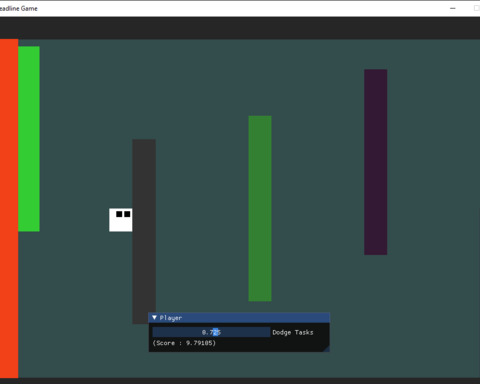The height and width of the screenshot is (384, 480).
Task: Click the Player panel title bar
Action: point(239,318)
